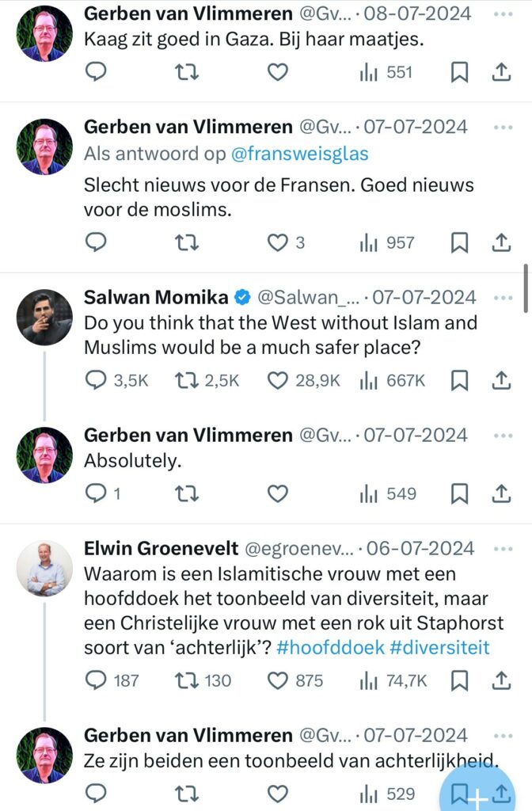The image size is (532, 811).
Task: Open replies on the 'Absolutely.' tweet
Action: click(x=96, y=493)
